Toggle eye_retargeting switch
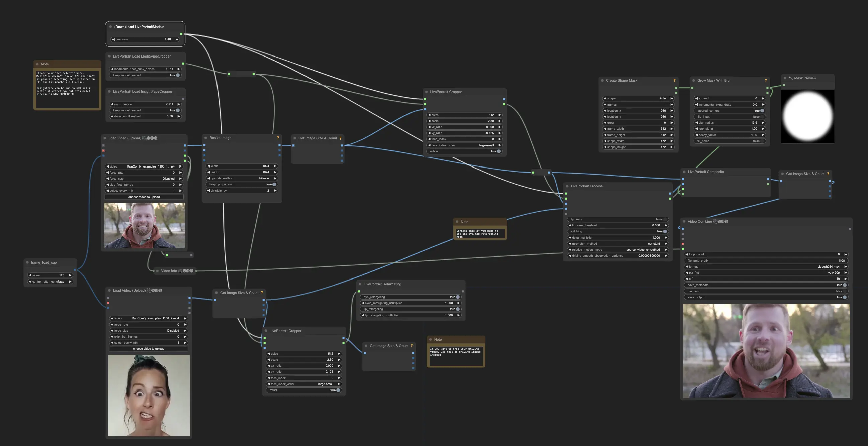Image resolution: width=868 pixels, height=446 pixels. [x=457, y=297]
